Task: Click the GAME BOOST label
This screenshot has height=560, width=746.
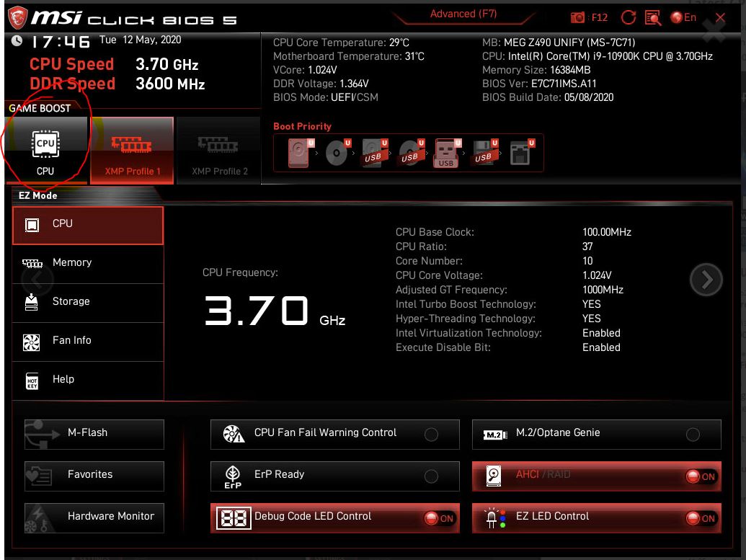Action: (40, 109)
